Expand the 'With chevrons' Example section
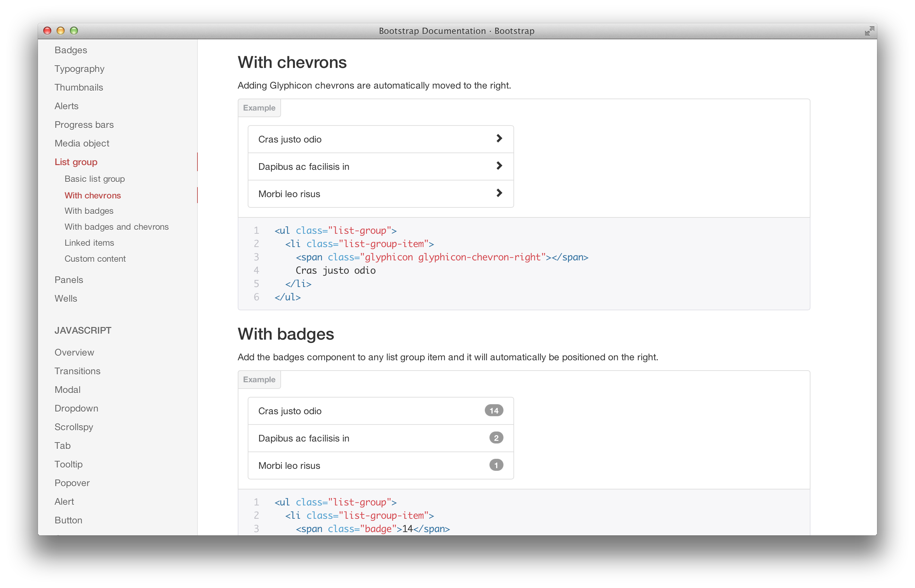The width and height of the screenshot is (915, 588). 259,107
